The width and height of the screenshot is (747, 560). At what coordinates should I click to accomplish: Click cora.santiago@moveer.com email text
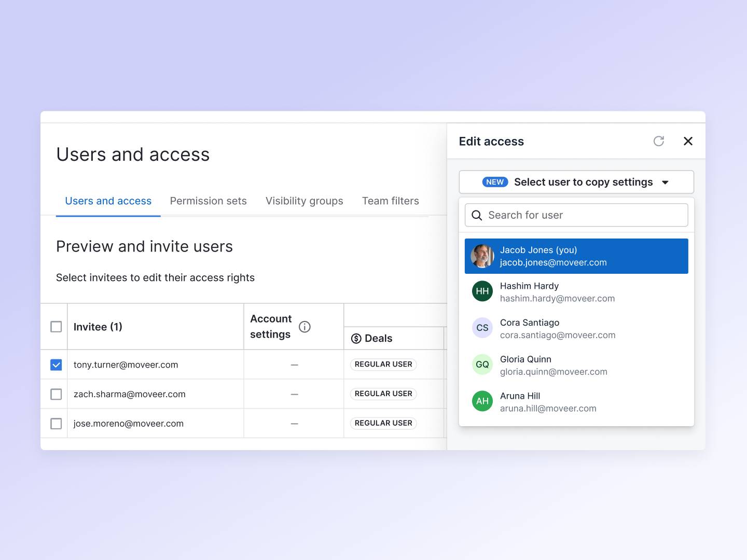[x=558, y=335]
